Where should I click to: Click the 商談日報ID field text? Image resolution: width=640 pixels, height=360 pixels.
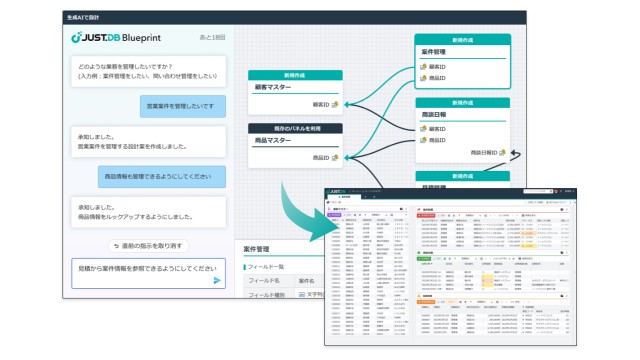pos(484,152)
